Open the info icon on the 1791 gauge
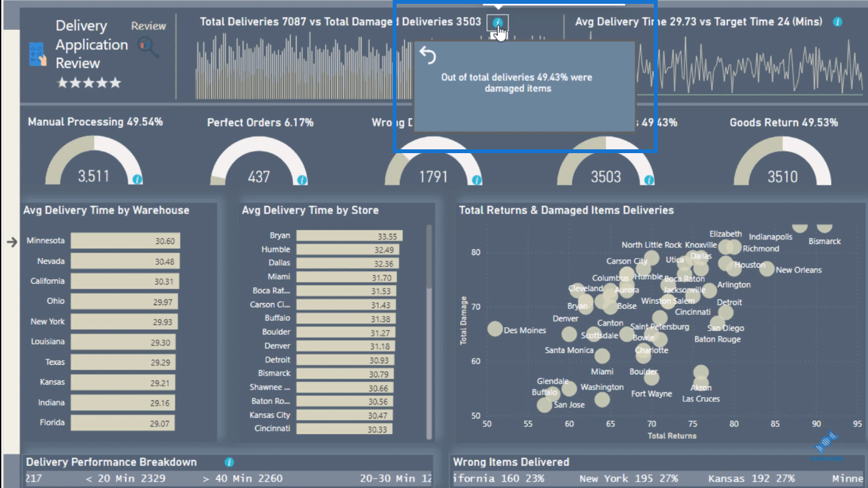 (476, 180)
